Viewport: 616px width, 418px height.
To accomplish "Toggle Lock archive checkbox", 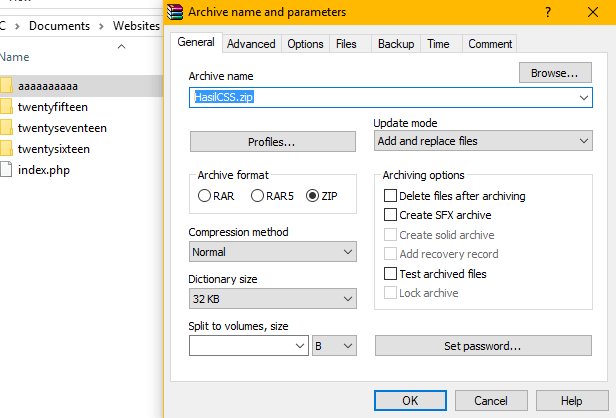I will [390, 293].
